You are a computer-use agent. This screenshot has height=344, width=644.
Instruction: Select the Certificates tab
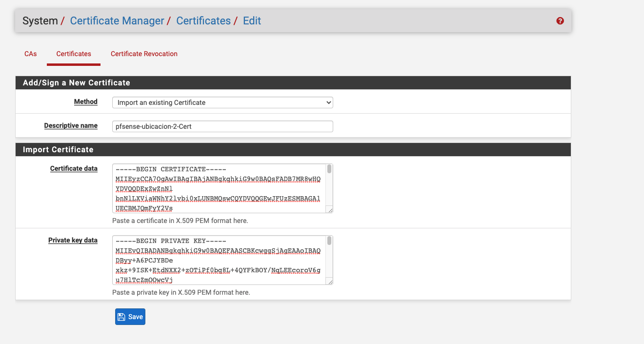tap(74, 54)
